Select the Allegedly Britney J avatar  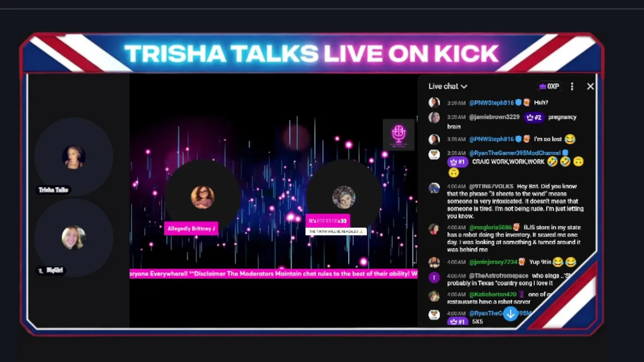tap(203, 197)
